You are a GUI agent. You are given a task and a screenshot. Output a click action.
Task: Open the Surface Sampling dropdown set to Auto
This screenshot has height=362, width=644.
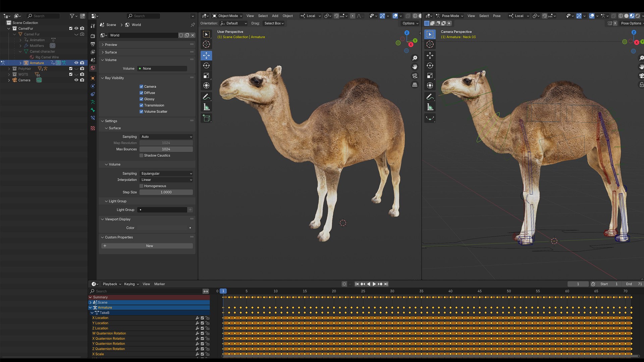pyautogui.click(x=166, y=137)
